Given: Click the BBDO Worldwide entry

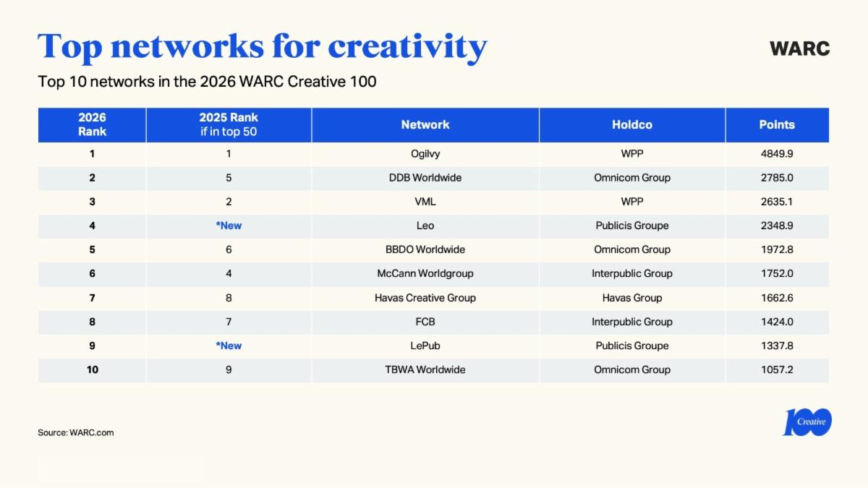Looking at the screenshot, I should 425,249.
